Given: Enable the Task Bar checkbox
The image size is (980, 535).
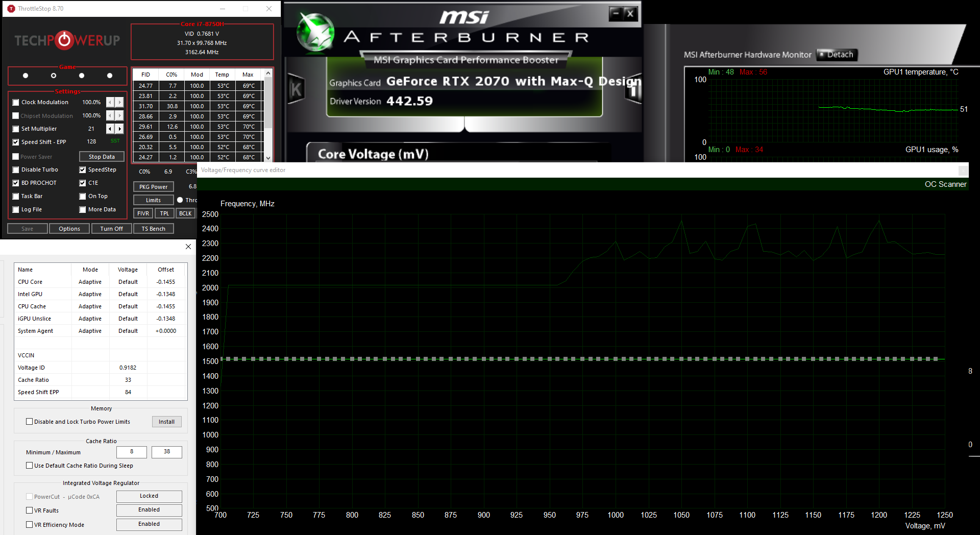Looking at the screenshot, I should click(x=16, y=196).
